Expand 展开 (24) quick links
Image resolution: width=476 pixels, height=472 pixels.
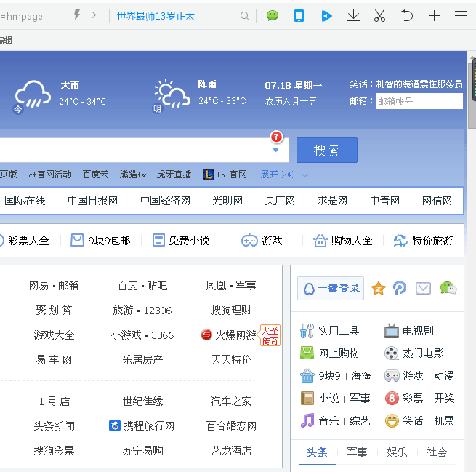pos(284,175)
